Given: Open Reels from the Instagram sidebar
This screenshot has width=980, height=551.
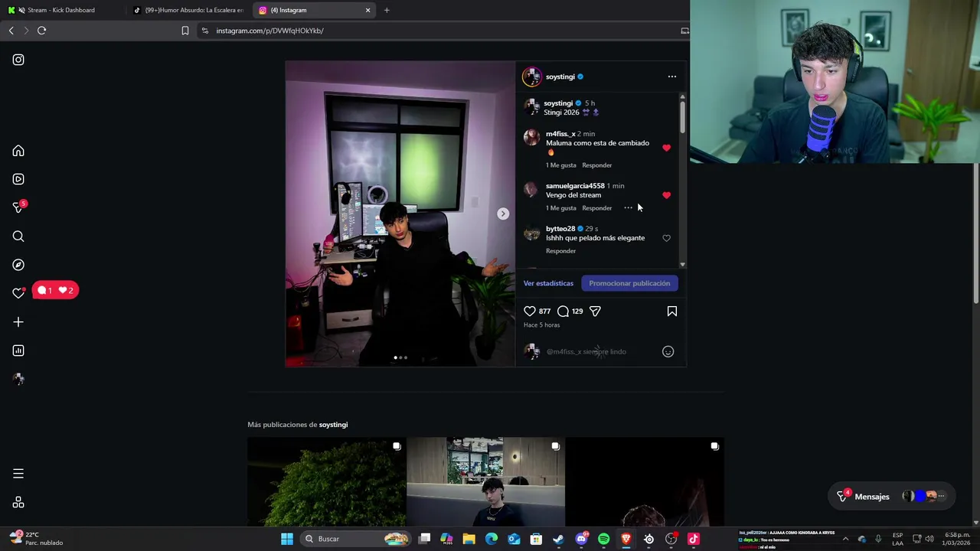Looking at the screenshot, I should coord(18,179).
